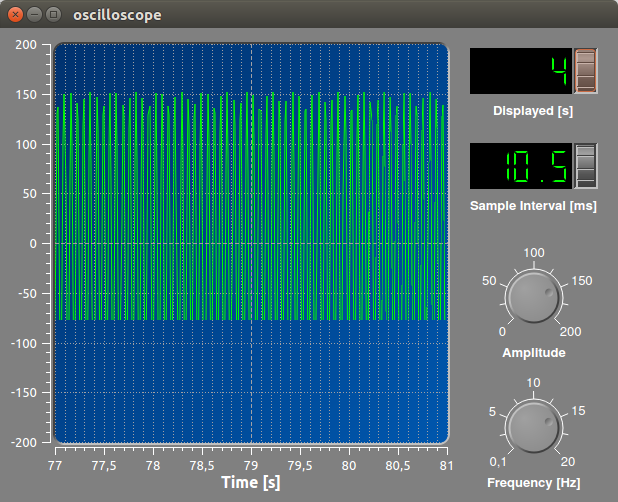Viewport: 618px width, 502px height.
Task: Click the Frequency knob dial
Action: pyautogui.click(x=534, y=427)
